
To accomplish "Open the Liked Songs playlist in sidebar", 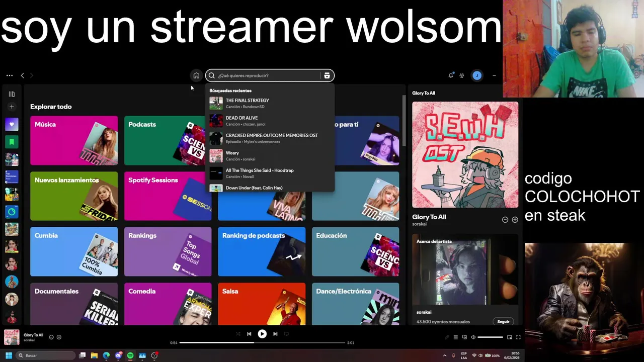I will pyautogui.click(x=12, y=124).
